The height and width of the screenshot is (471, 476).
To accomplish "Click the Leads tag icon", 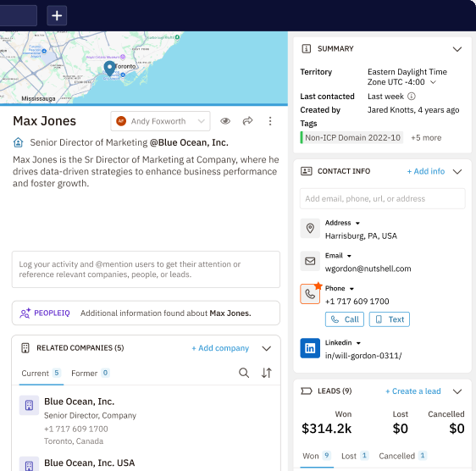I will pos(307,391).
